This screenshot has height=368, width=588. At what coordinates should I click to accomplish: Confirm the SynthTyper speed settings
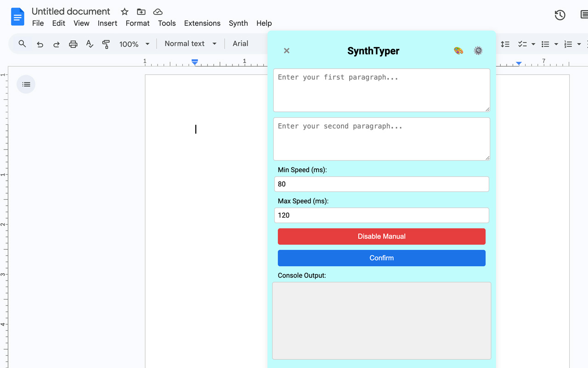coord(381,258)
